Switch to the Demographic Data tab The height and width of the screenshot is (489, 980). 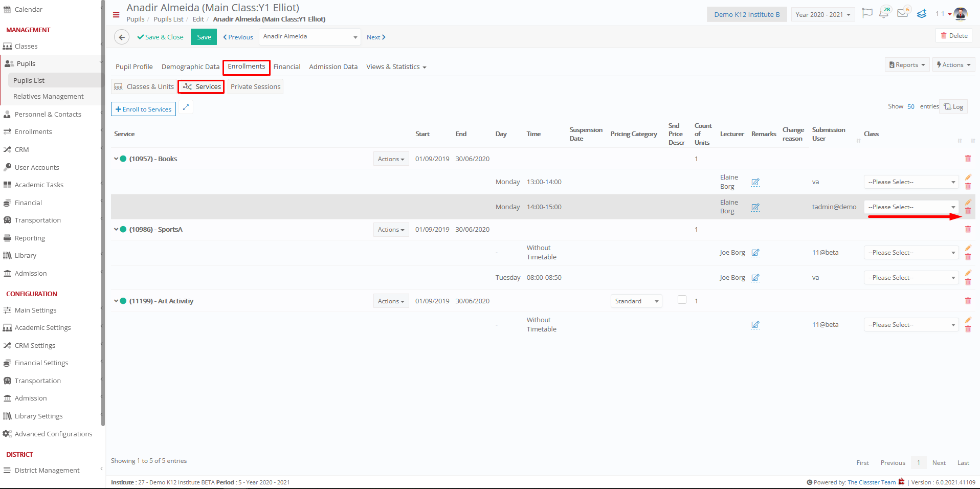coord(190,67)
